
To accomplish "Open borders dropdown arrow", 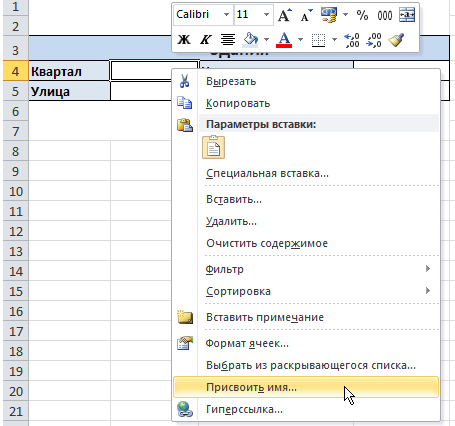I will (334, 40).
